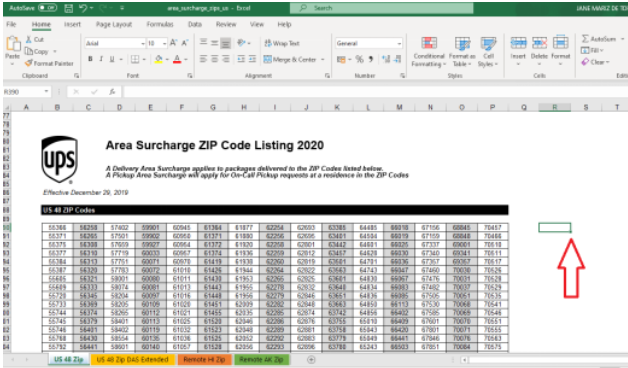Click the Save icon in title bar
The height and width of the screenshot is (368, 628).
pyautogui.click(x=68, y=8)
